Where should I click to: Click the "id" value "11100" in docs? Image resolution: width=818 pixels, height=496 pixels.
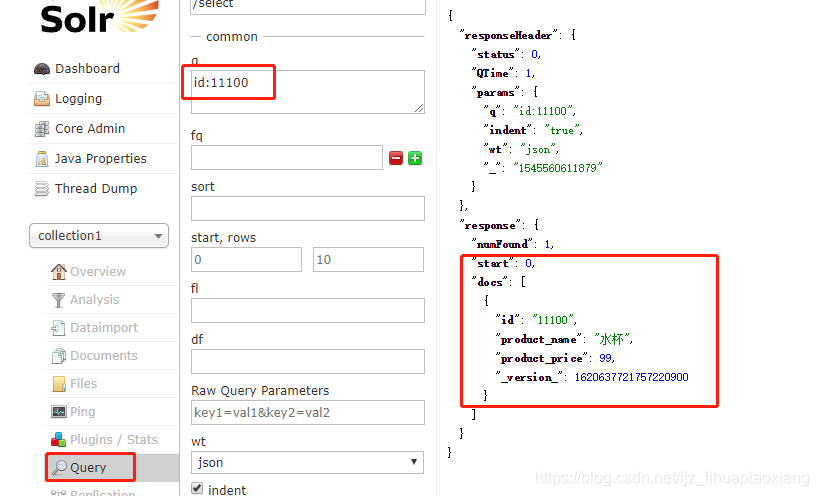coord(553,320)
